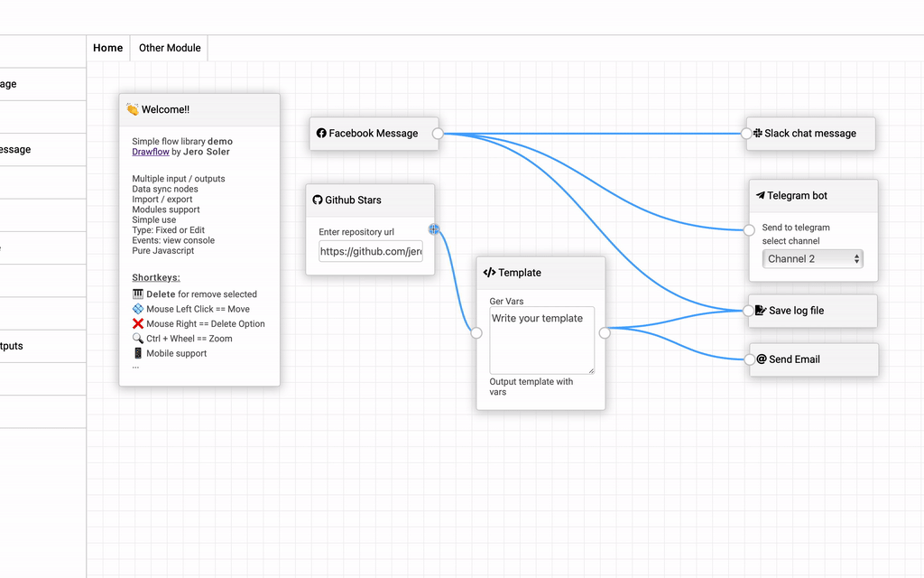Click the 'Multiple input / outputs' line

179,178
